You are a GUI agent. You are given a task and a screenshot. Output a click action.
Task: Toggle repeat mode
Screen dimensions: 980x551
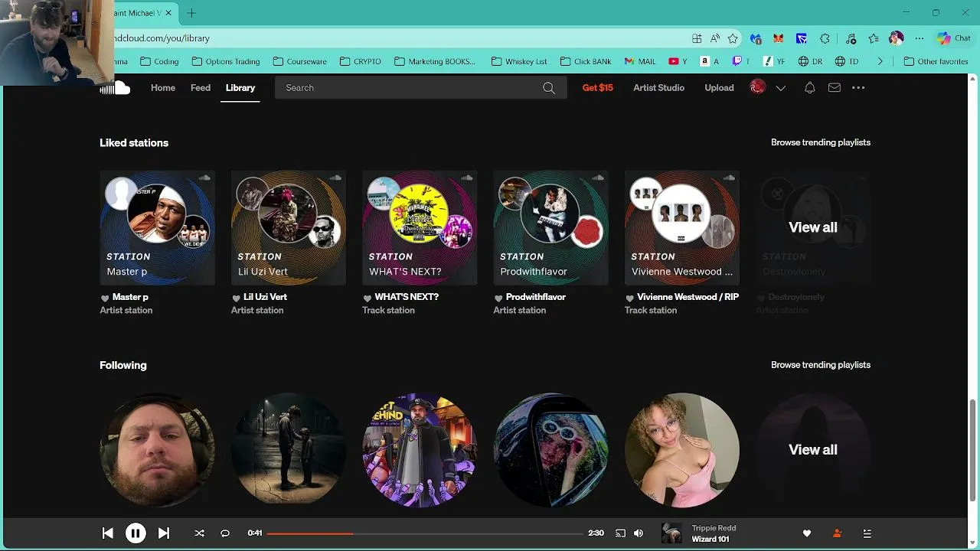point(225,533)
